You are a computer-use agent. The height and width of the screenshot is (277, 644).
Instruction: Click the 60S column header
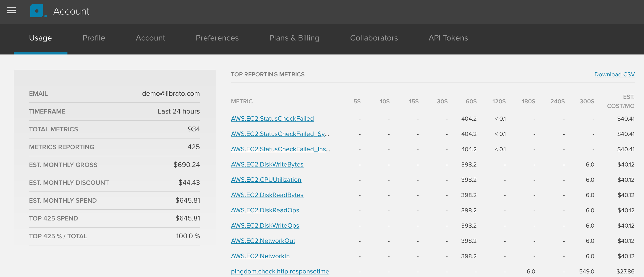tap(471, 102)
